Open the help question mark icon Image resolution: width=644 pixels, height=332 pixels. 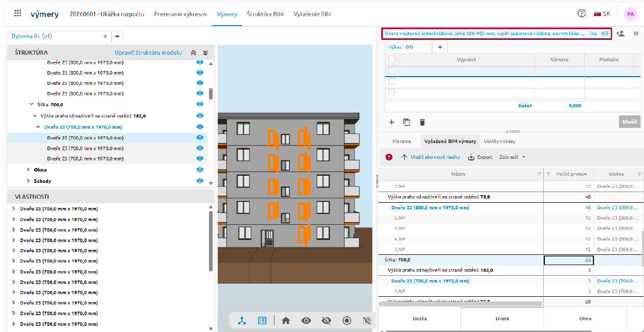pyautogui.click(x=582, y=14)
